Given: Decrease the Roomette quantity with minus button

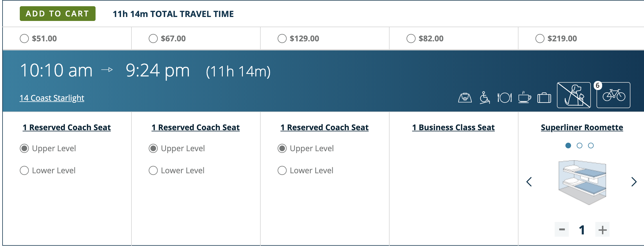Looking at the screenshot, I should pyautogui.click(x=562, y=230).
